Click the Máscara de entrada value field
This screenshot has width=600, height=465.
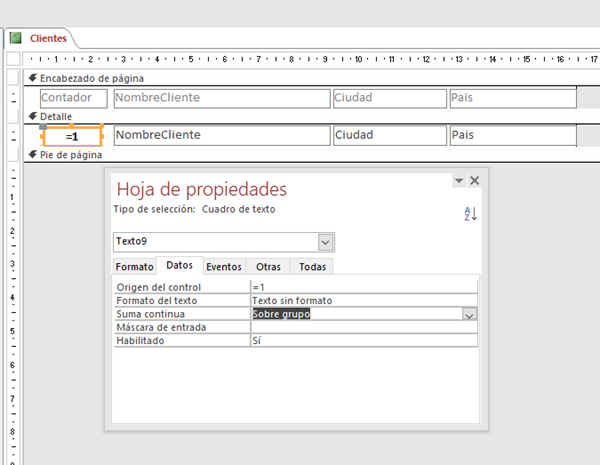(363, 327)
